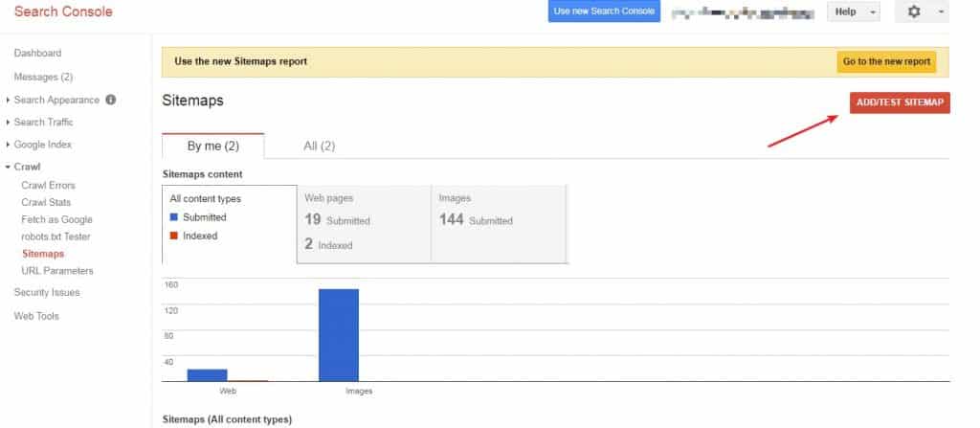Open Crawl Errors page
Viewport: 980px width, 428px height.
tap(48, 185)
